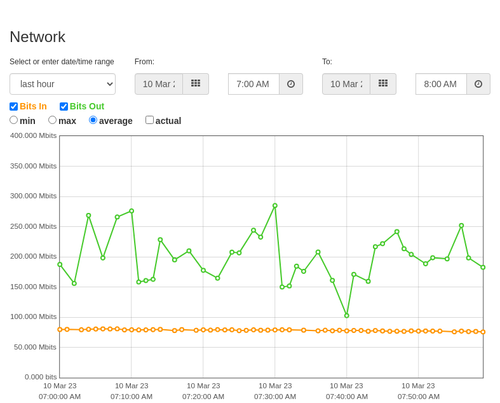
Task: Click the '0.000 bits' axis label
Action: click(x=41, y=377)
